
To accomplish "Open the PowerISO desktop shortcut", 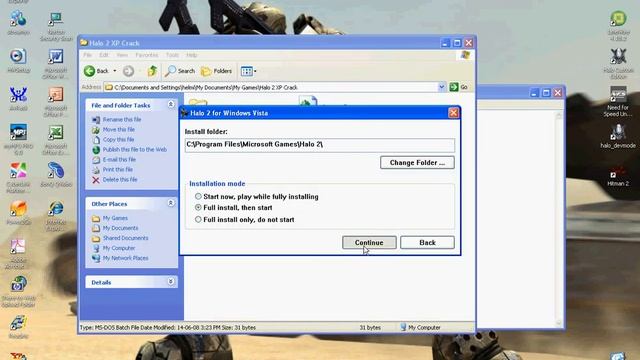I will coord(18,213).
